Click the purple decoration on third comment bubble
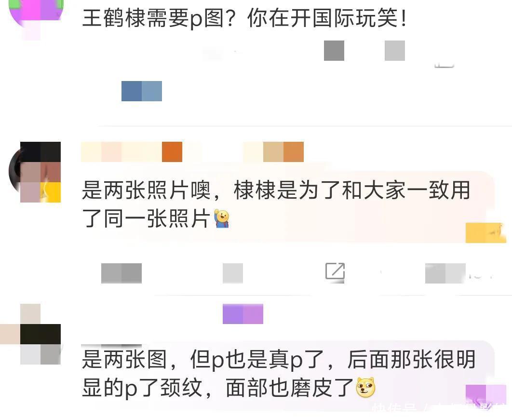The width and height of the screenshot is (512, 420). [486, 395]
